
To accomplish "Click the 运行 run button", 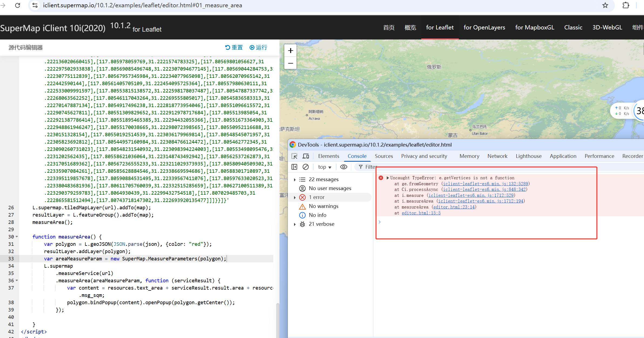I will (258, 48).
